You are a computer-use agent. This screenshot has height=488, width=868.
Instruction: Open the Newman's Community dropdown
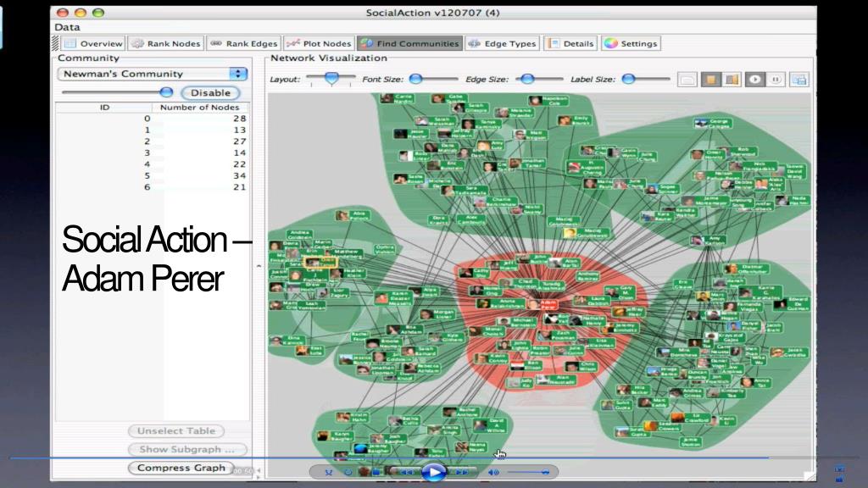coord(153,74)
